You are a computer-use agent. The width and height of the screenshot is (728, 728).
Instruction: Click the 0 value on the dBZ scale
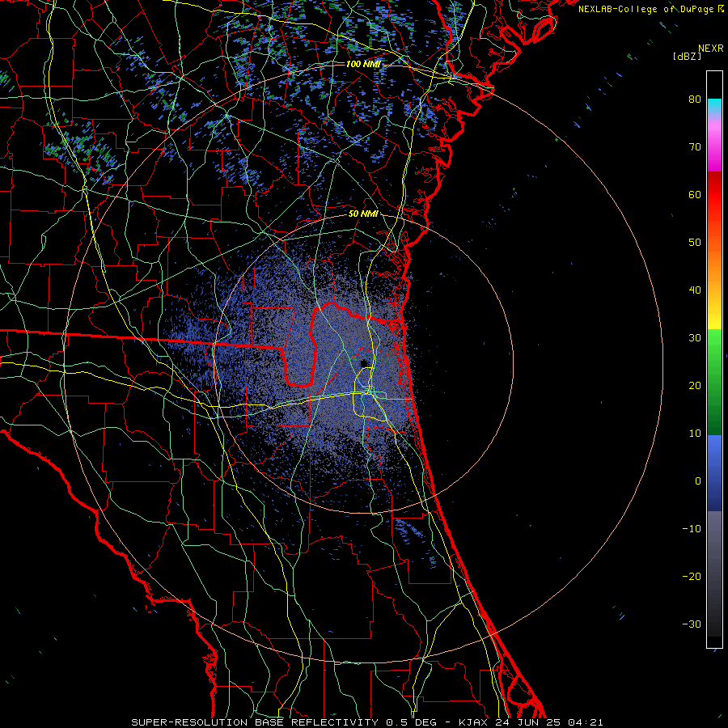[698, 481]
